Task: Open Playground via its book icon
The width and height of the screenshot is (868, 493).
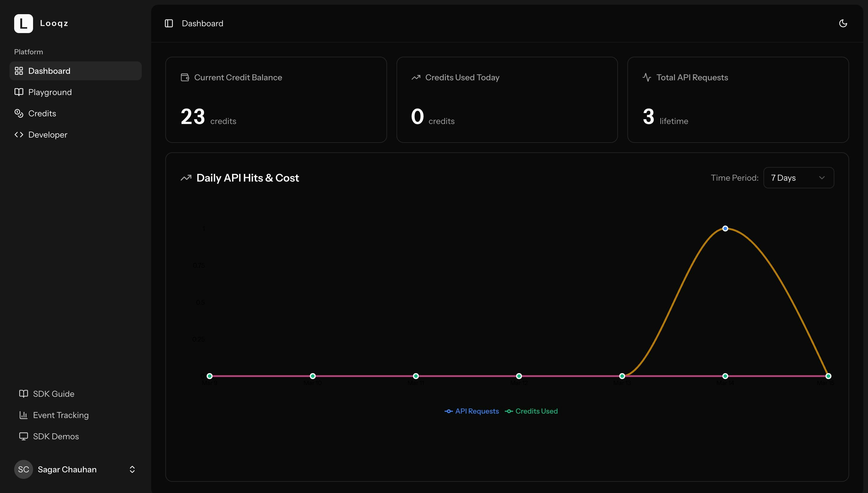Action: click(x=19, y=92)
